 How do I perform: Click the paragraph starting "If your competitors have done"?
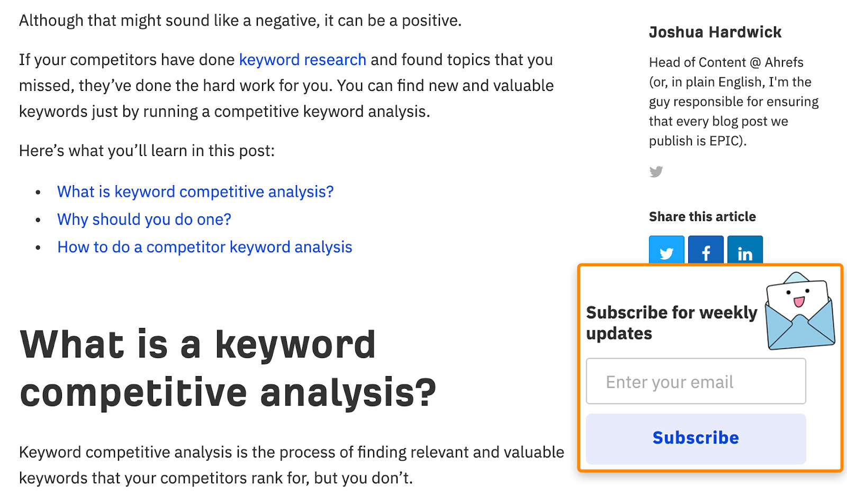tap(286, 86)
